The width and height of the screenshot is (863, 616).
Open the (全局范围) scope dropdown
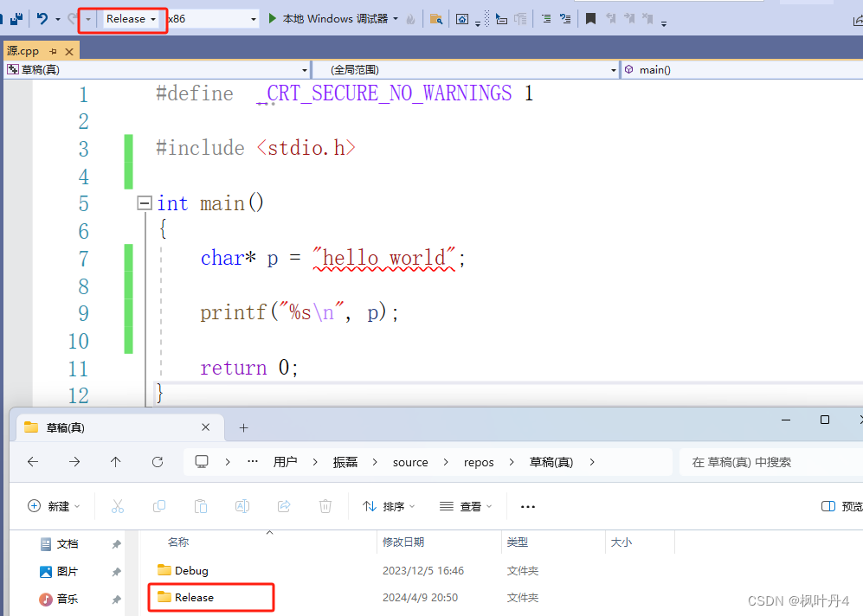tap(466, 70)
